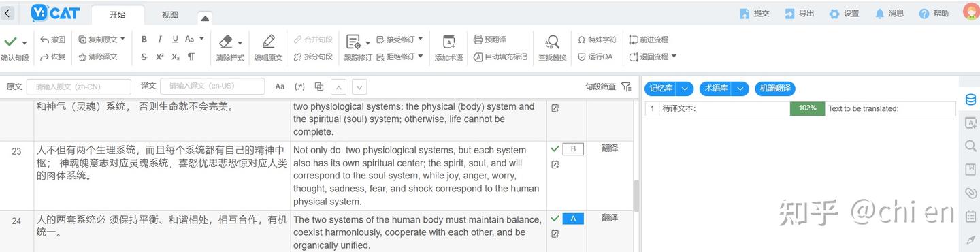Toggle confirmed checkmark on segment 24
The height and width of the screenshot is (252, 980).
(555, 219)
